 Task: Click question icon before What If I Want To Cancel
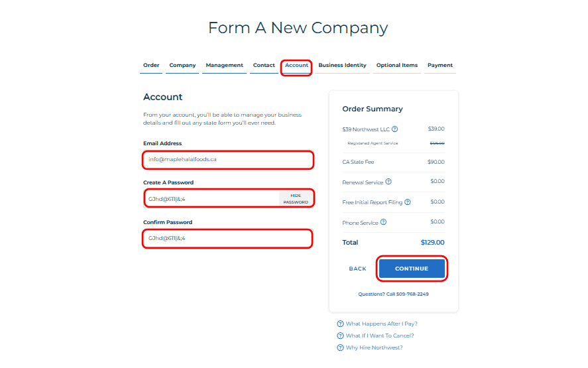341,336
